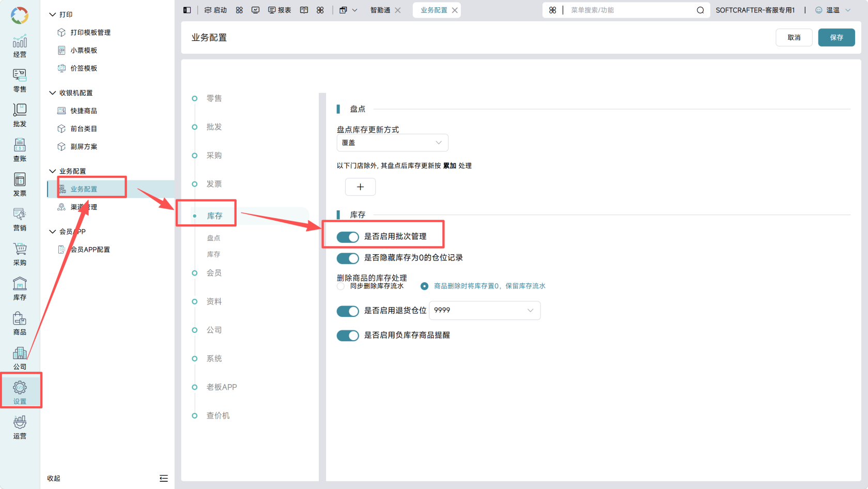
Task: Switch to the 智勤通 tab
Action: pyautogui.click(x=380, y=10)
